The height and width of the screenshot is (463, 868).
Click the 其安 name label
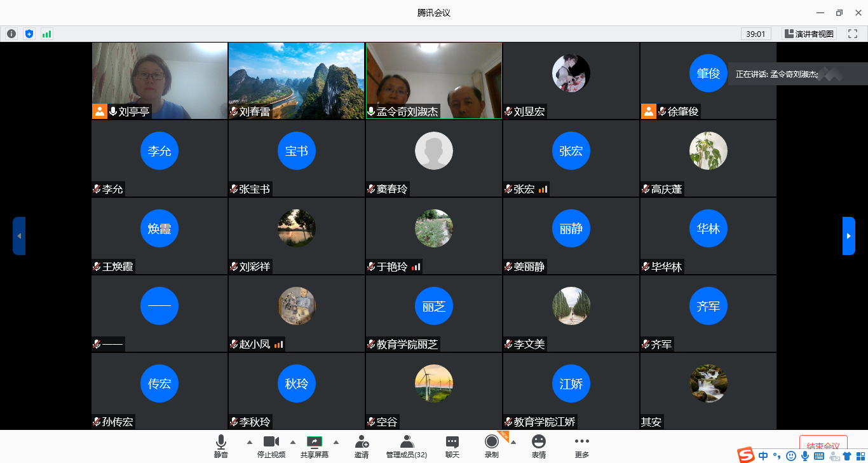click(651, 422)
